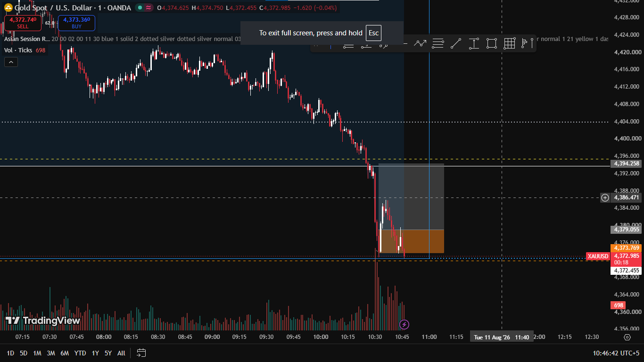Viewport: 644px width, 362px height.
Task: Click the 4,379.055 price label
Action: click(x=626, y=230)
